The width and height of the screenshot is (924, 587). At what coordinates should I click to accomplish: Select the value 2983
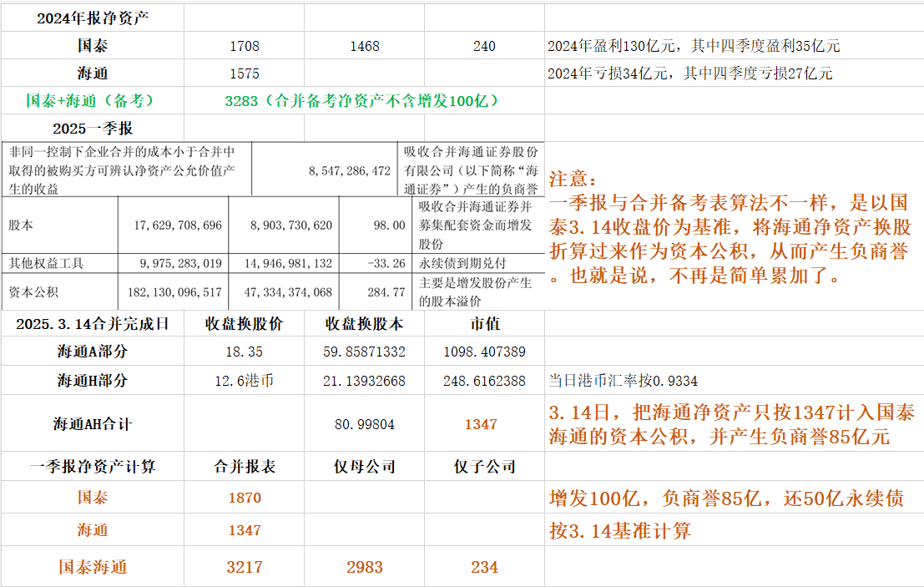364,567
